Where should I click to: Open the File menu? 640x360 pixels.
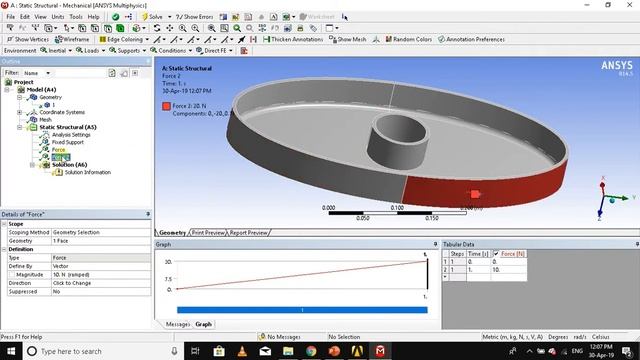pyautogui.click(x=11, y=17)
